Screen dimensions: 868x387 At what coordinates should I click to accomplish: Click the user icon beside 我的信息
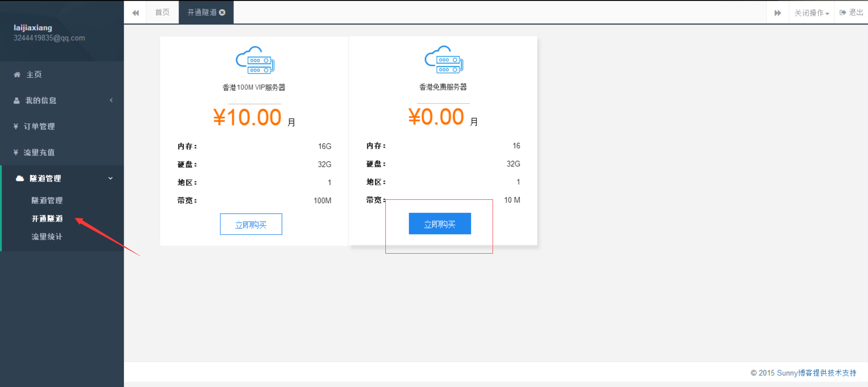point(17,100)
